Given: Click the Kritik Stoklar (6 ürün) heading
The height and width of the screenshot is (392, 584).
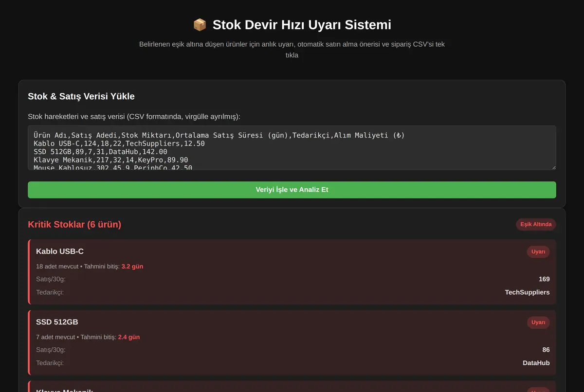Looking at the screenshot, I should (74, 224).
